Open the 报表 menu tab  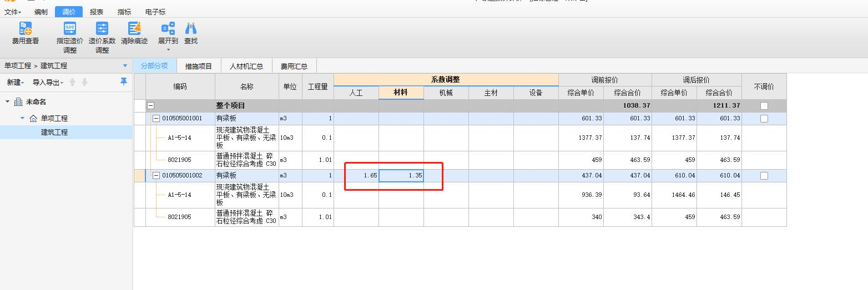[x=97, y=12]
